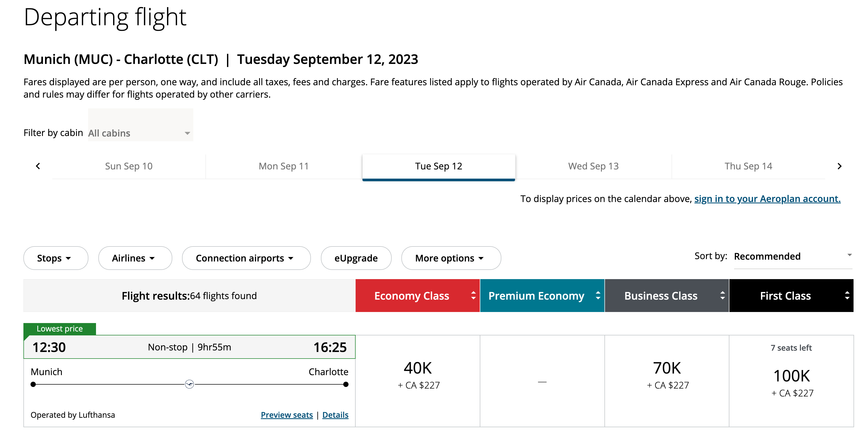Open Sort by Recommended dropdown
The height and width of the screenshot is (433, 868).
(x=793, y=256)
